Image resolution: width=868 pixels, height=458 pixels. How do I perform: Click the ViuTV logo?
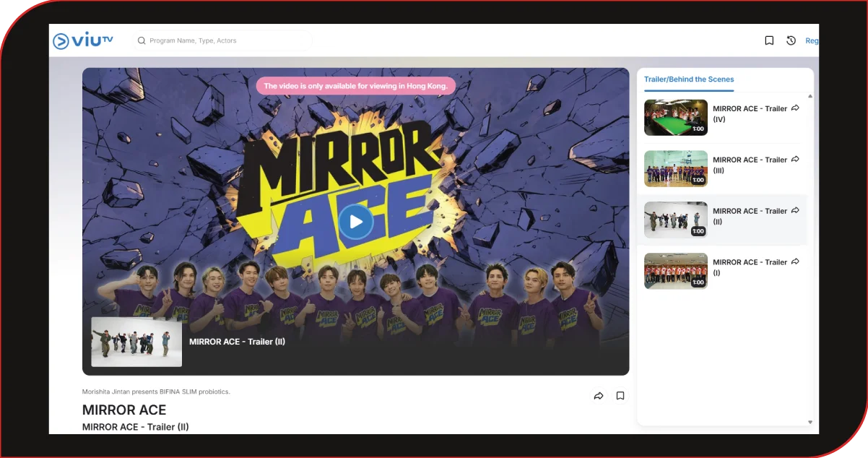click(83, 40)
